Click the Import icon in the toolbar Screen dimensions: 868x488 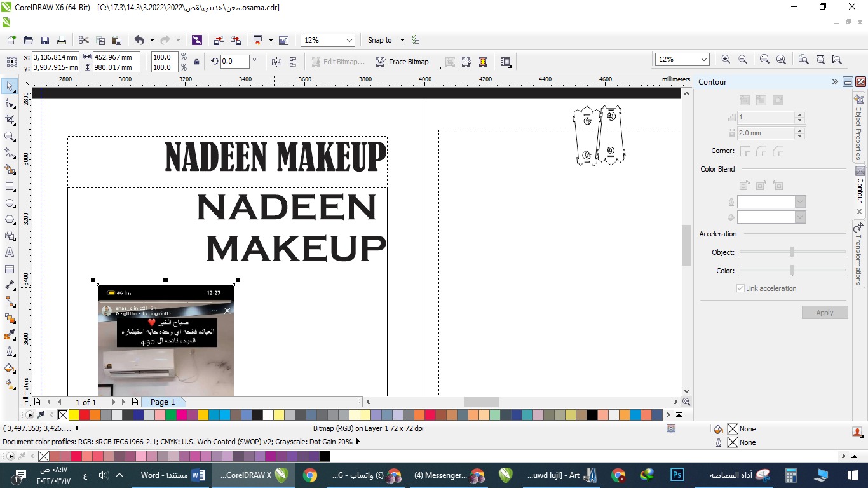pos(219,40)
